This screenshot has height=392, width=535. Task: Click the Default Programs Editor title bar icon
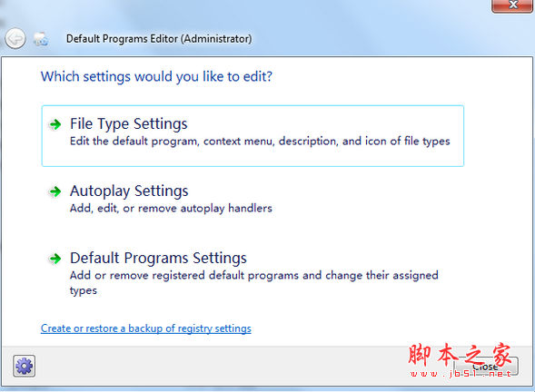coord(41,38)
